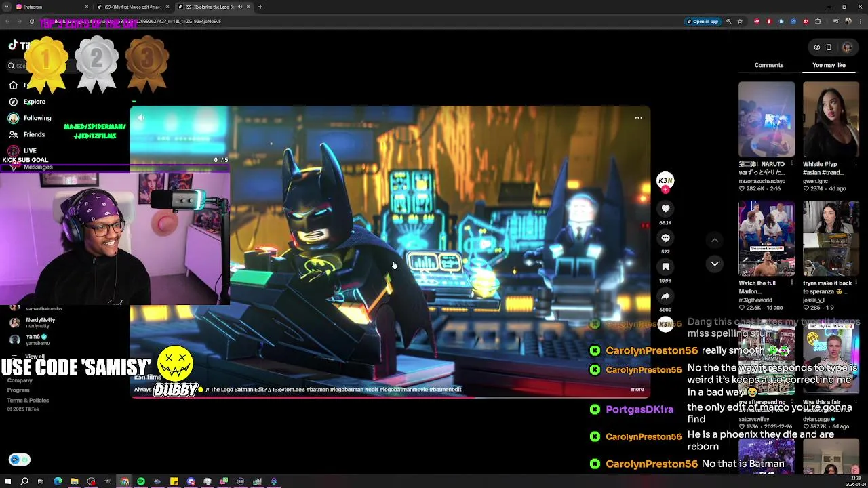Click the ABP adblock extension icon
This screenshot has height=488, width=868.
point(757,21)
